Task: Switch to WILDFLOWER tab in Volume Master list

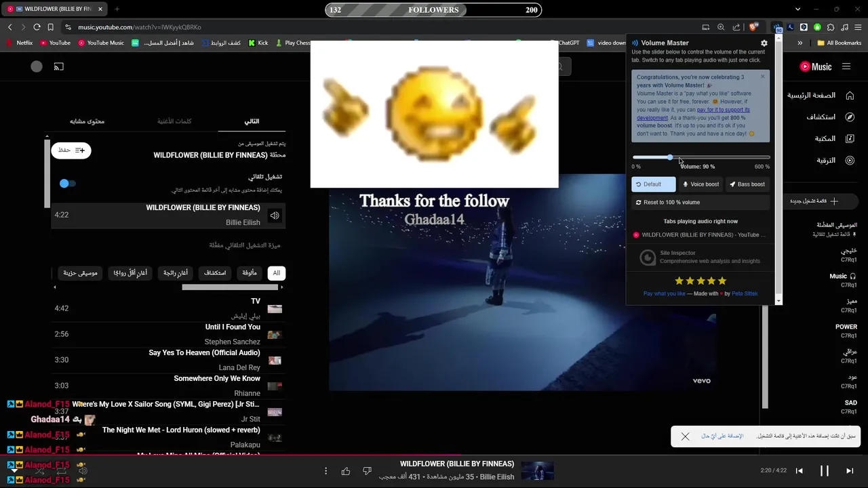Action: [701, 235]
